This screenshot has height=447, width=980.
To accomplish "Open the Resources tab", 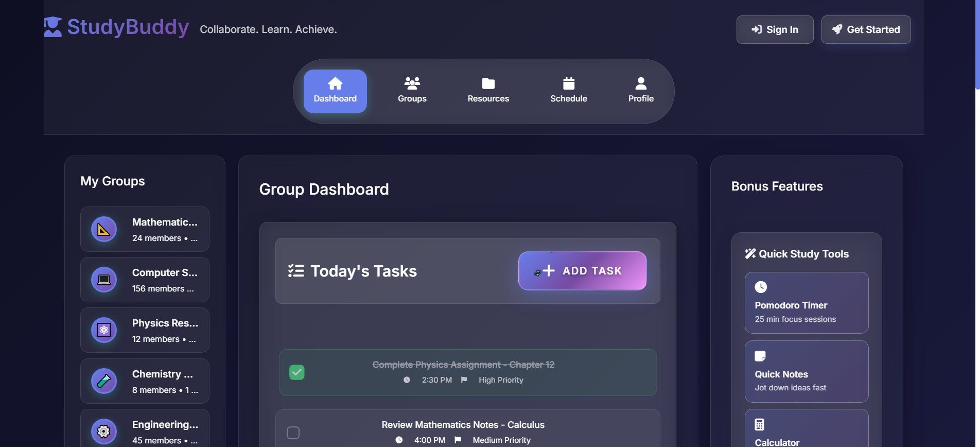I will tap(488, 91).
